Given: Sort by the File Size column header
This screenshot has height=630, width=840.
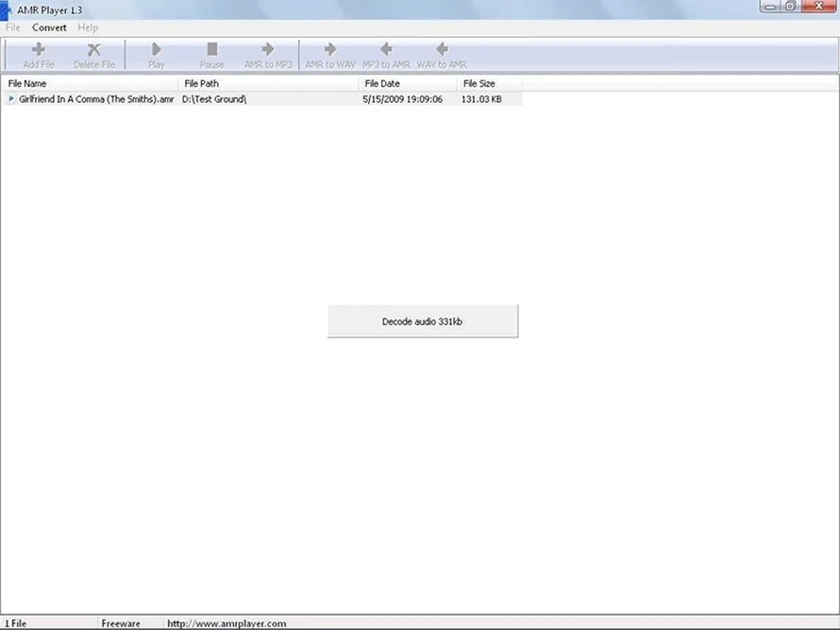Looking at the screenshot, I should tap(490, 84).
